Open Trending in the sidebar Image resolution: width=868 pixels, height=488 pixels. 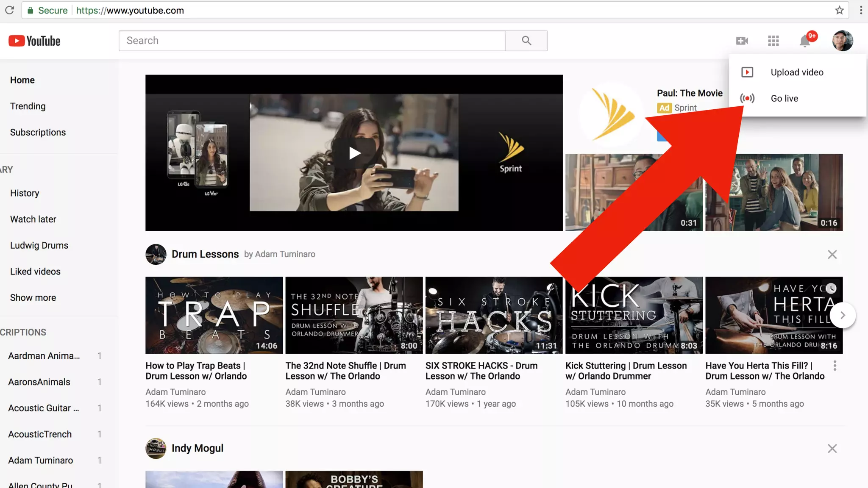point(28,106)
